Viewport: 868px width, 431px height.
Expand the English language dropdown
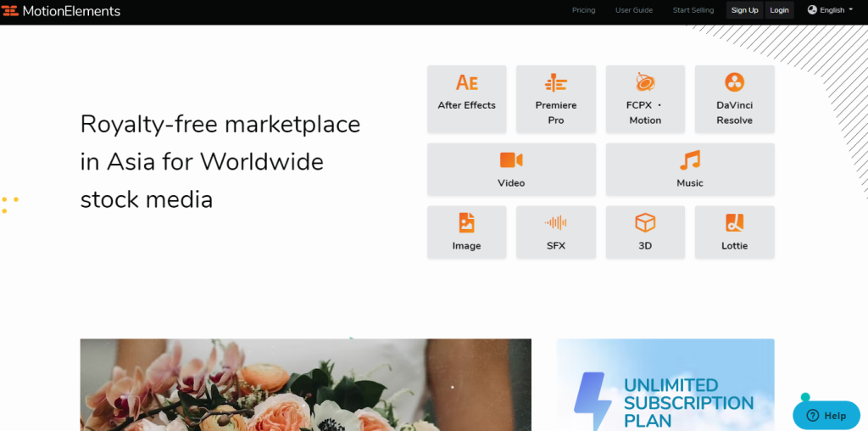(x=831, y=10)
